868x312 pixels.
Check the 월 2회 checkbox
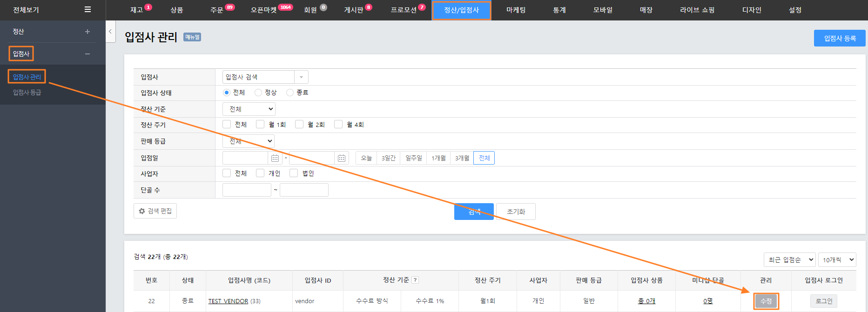(299, 124)
